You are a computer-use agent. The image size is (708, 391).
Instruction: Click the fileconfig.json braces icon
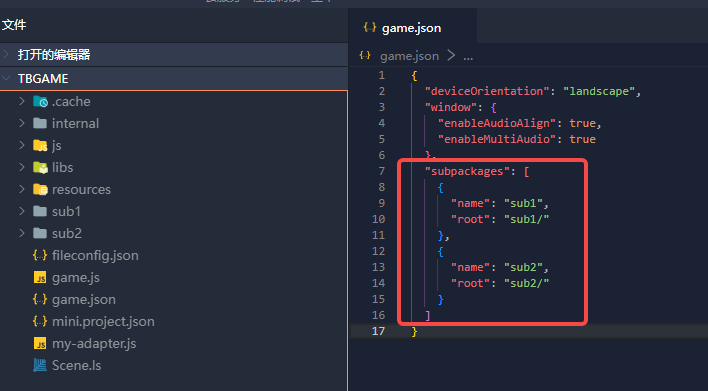point(40,256)
